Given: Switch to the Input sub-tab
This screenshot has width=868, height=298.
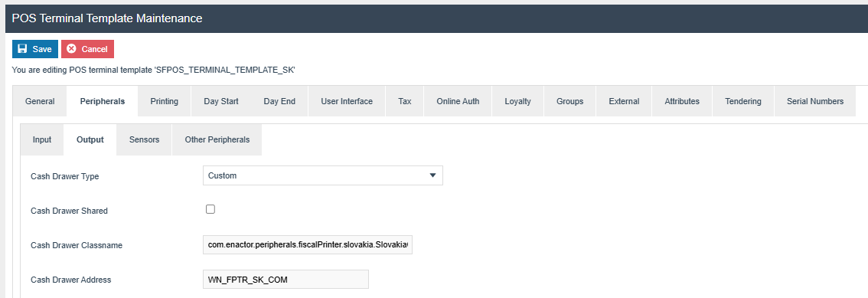Looking at the screenshot, I should coord(42,139).
